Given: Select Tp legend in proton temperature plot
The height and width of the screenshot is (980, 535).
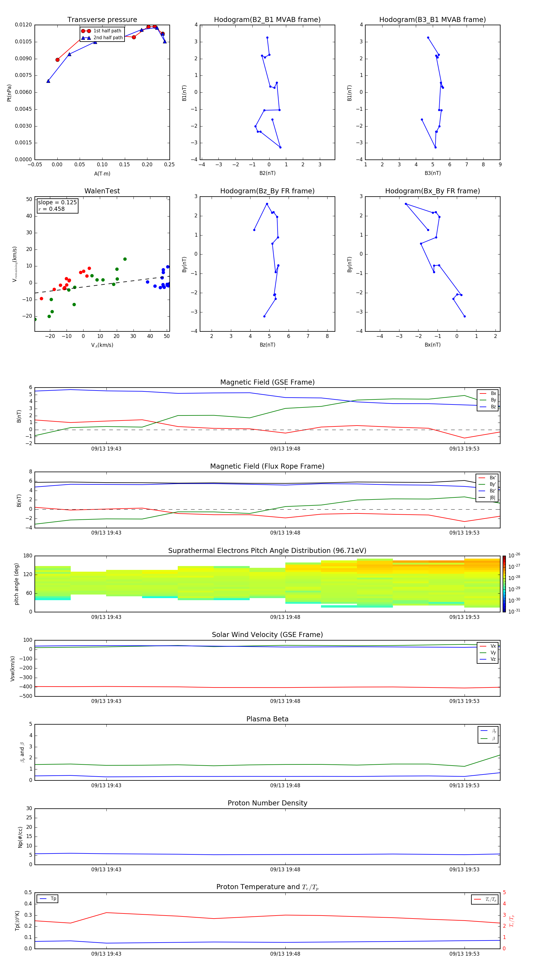Looking at the screenshot, I should tap(48, 899).
